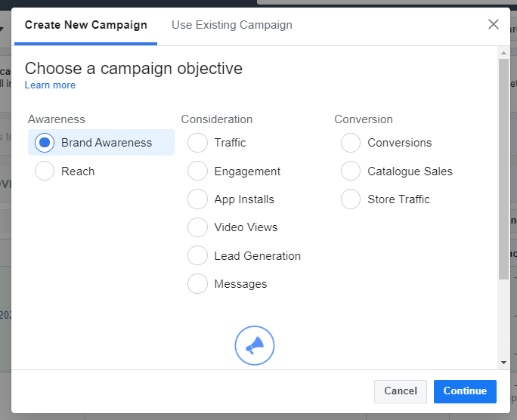Click the scrollbar up arrow

coord(503,53)
